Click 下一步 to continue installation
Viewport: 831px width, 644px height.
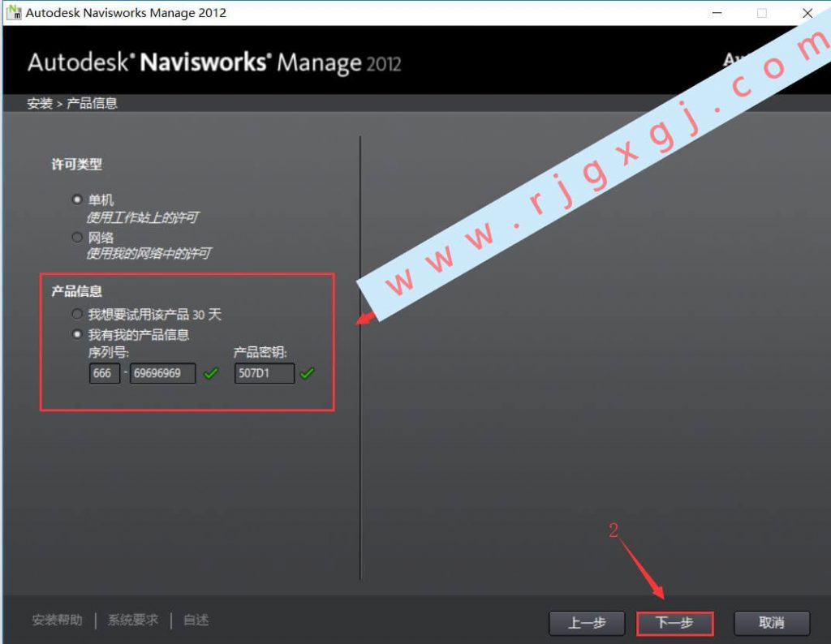click(674, 624)
